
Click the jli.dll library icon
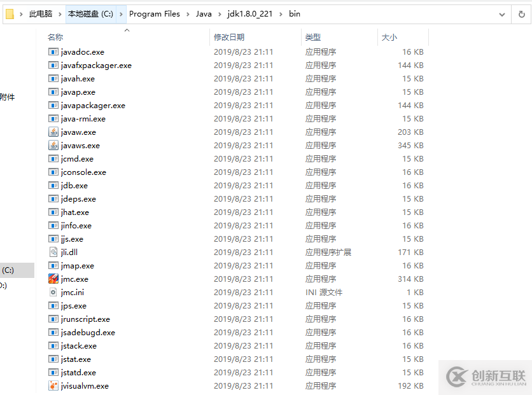coord(53,253)
